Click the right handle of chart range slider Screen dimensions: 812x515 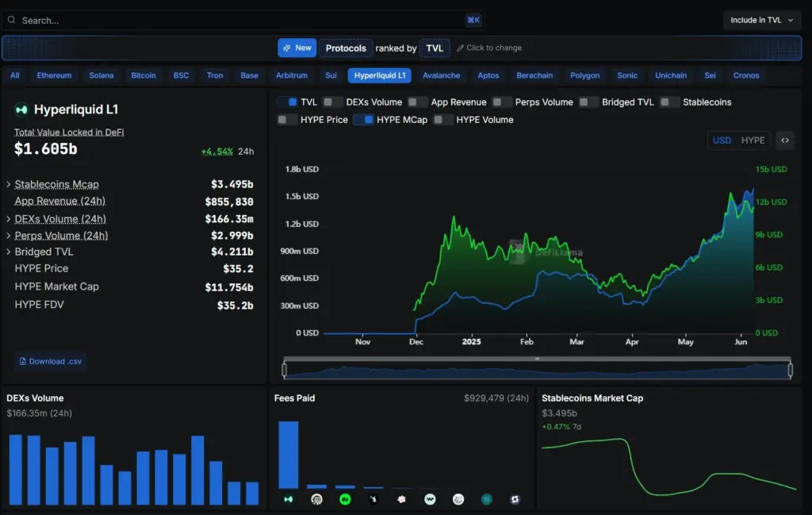(790, 370)
